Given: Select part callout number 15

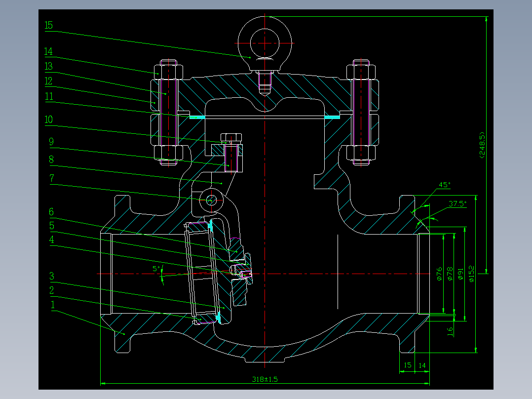Looking at the screenshot, I should (x=48, y=25).
